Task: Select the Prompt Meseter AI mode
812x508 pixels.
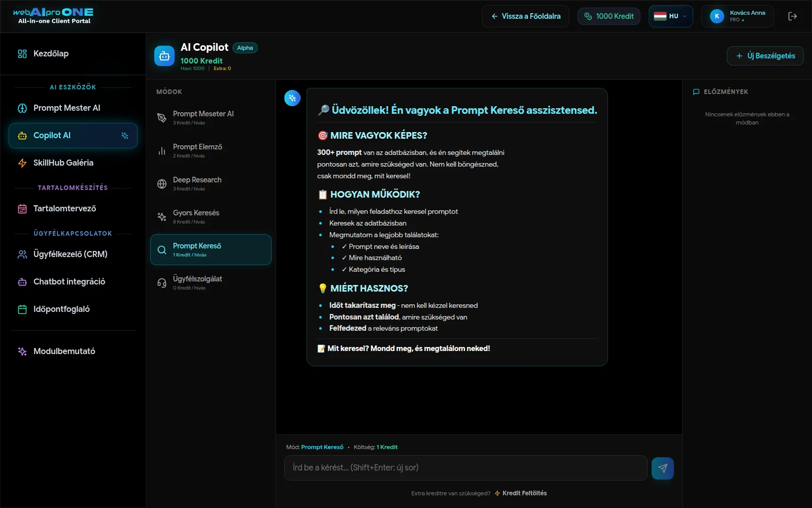Action: click(x=211, y=117)
